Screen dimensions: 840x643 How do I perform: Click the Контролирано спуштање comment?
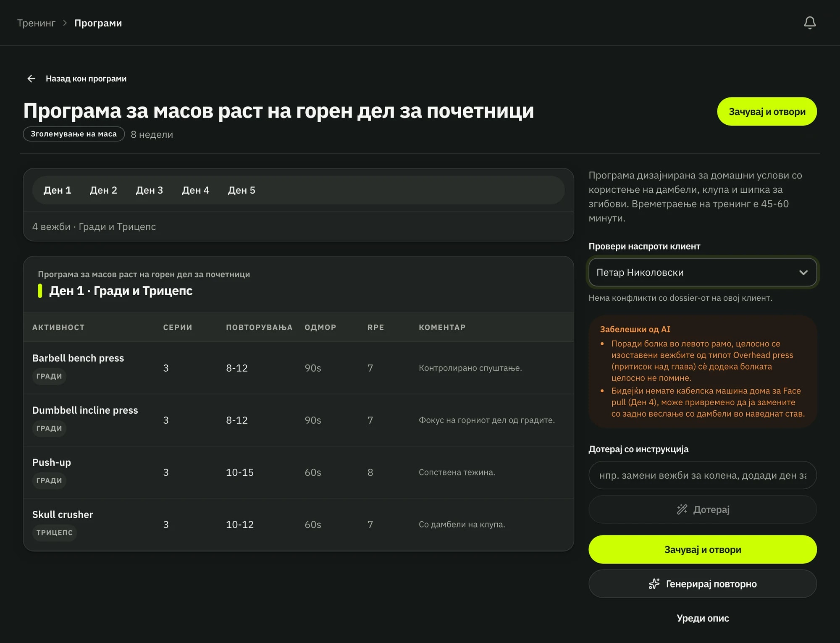(470, 368)
